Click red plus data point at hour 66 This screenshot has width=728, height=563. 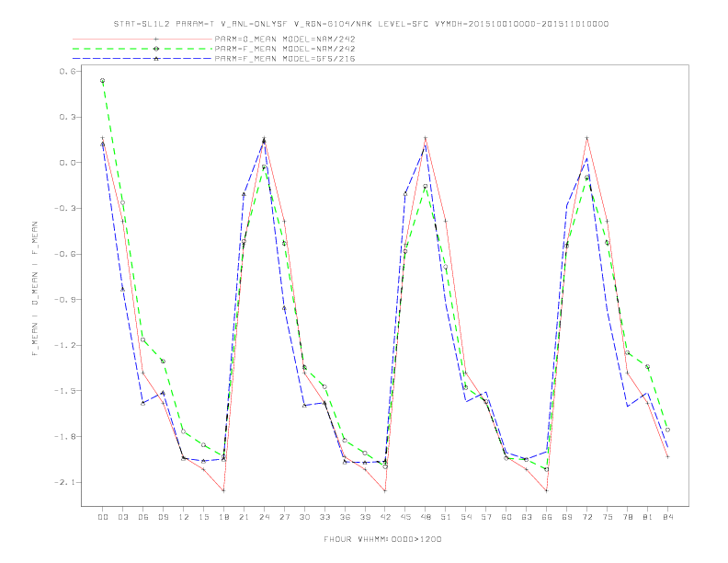547,490
